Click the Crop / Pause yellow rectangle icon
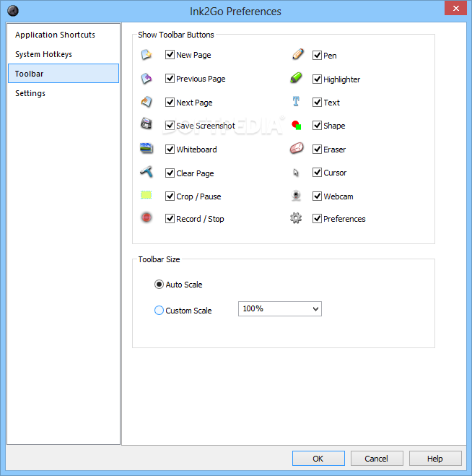Screen dimensions: 472x476 147,195
